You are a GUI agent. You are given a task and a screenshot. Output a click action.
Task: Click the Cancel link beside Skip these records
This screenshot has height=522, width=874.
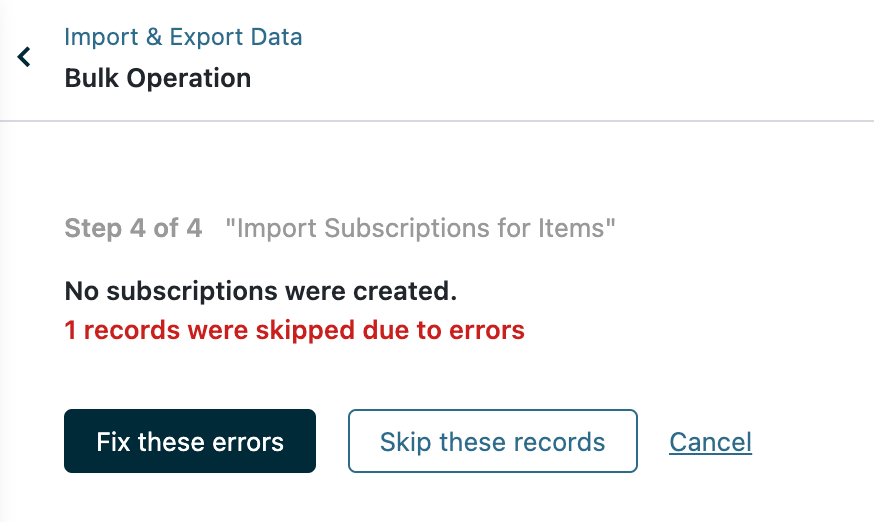[x=710, y=442]
